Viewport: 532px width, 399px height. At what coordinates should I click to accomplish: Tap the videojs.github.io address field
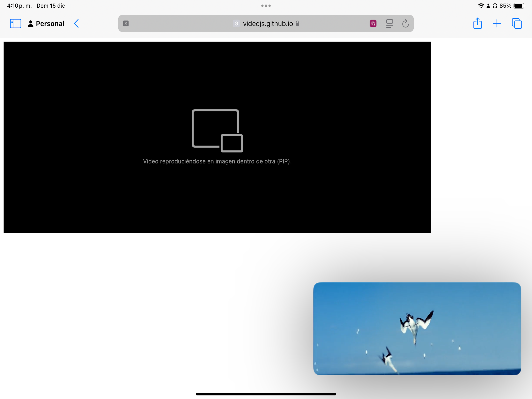(268, 24)
